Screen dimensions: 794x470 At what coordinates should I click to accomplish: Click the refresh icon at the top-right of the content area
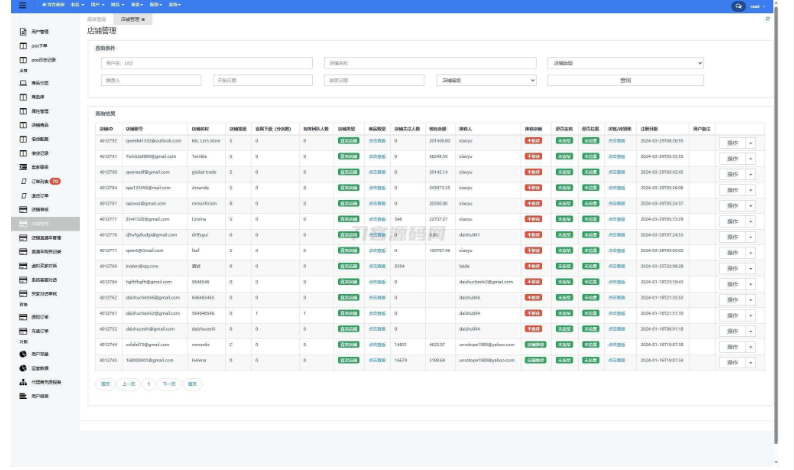(x=768, y=19)
